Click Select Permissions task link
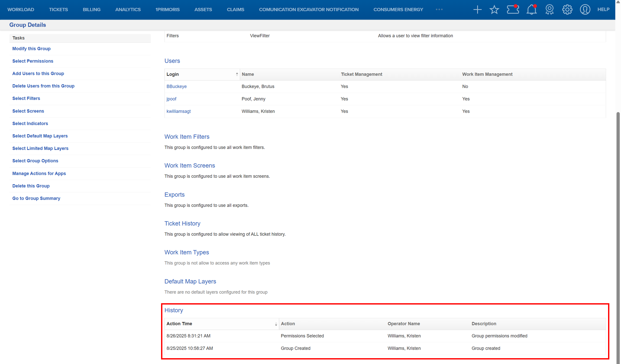Image resolution: width=621 pixels, height=364 pixels. [33, 61]
